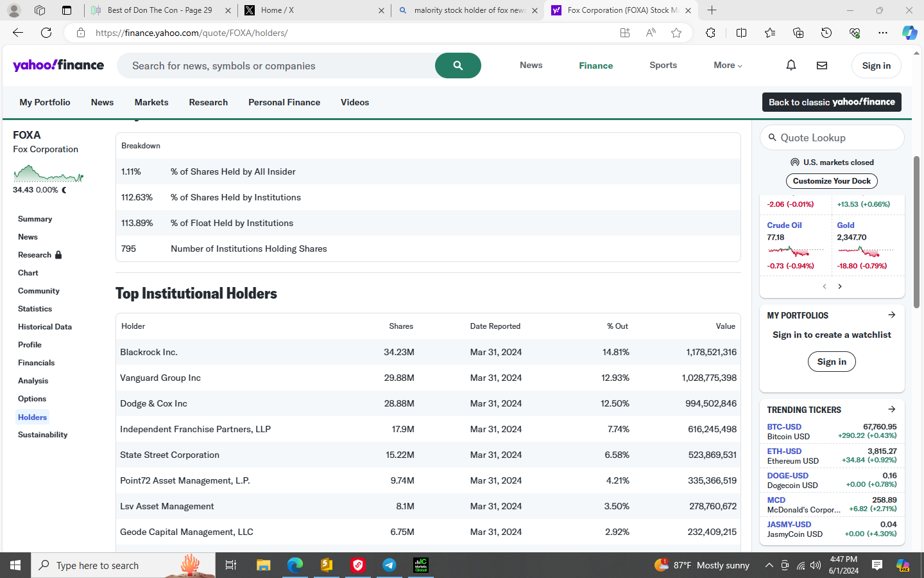The height and width of the screenshot is (578, 924).
Task: Open Task View on the taskbar
Action: (231, 565)
